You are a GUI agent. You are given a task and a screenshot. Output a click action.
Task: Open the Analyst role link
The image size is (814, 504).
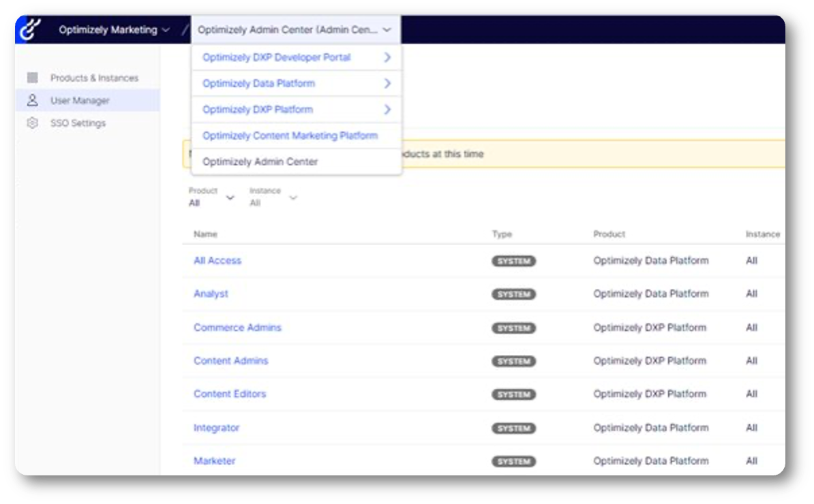[x=211, y=294]
